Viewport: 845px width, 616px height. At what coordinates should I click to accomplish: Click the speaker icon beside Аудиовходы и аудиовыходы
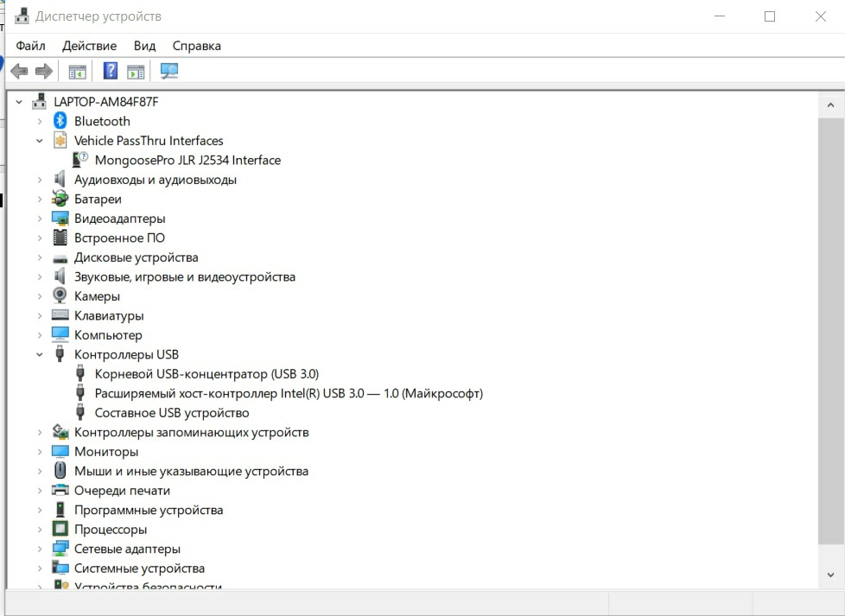click(60, 179)
